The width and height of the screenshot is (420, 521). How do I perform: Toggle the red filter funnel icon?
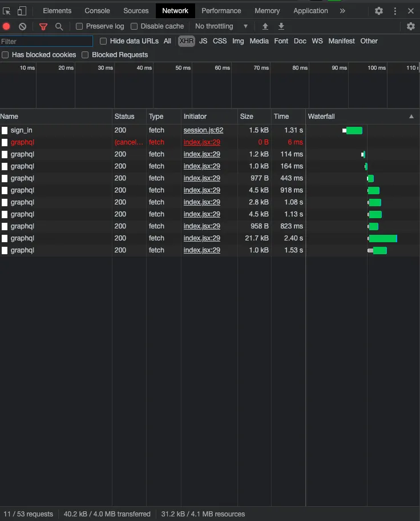pyautogui.click(x=43, y=26)
